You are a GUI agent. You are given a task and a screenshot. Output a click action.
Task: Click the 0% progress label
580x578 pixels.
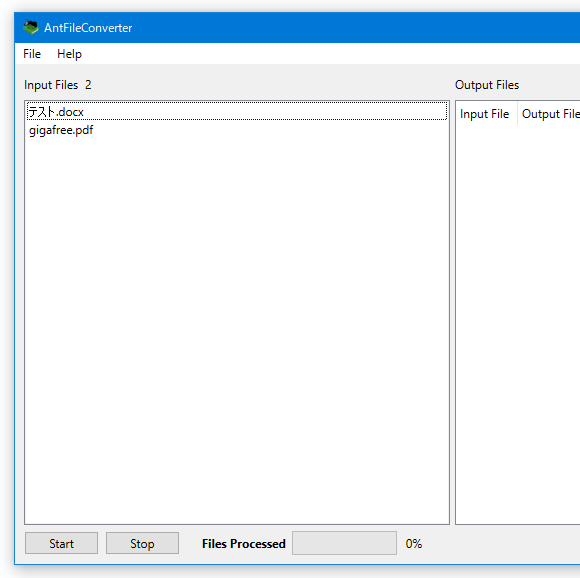[x=414, y=544]
